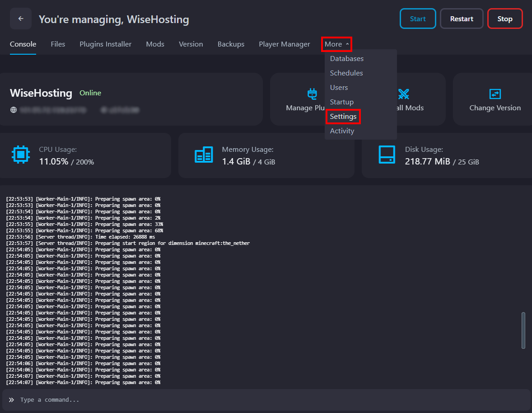Image resolution: width=532 pixels, height=413 pixels.
Task: Click the Online status indicator
Action: [x=90, y=93]
